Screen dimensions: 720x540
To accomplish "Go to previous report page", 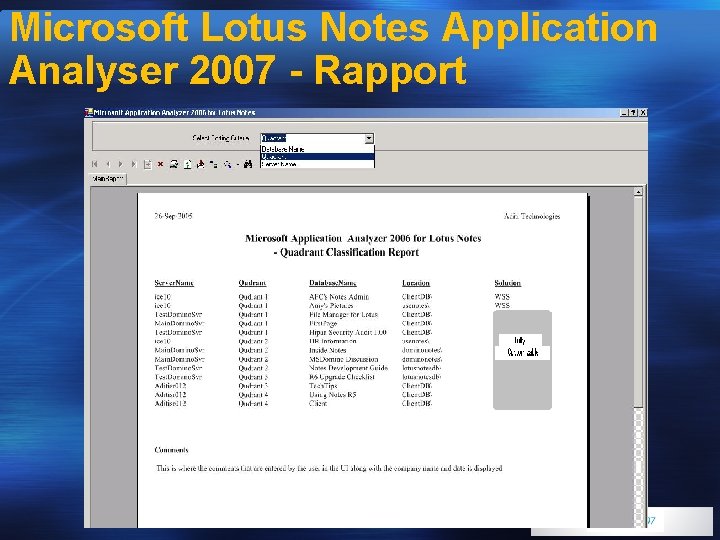I will 108,164.
